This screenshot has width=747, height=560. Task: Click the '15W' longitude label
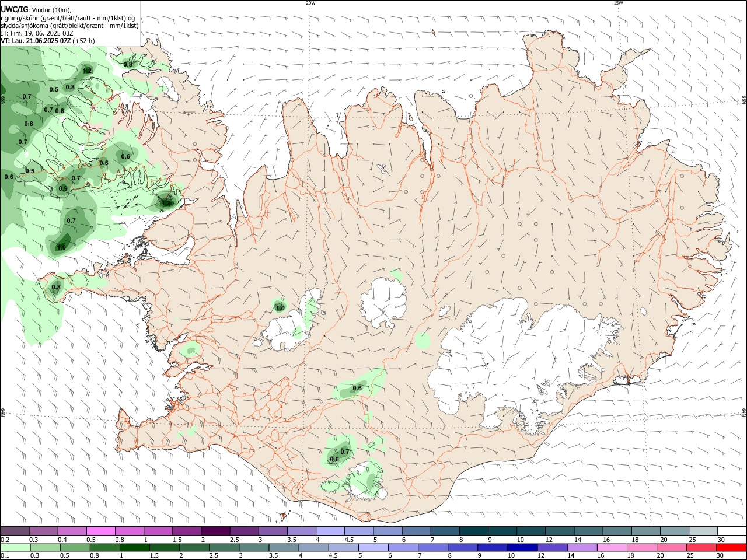[x=618, y=3]
